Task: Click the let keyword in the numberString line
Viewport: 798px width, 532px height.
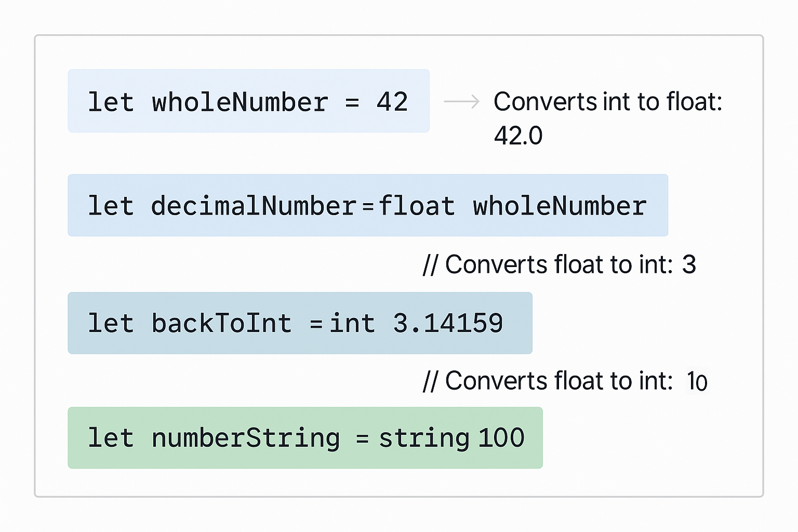Action: [111, 437]
